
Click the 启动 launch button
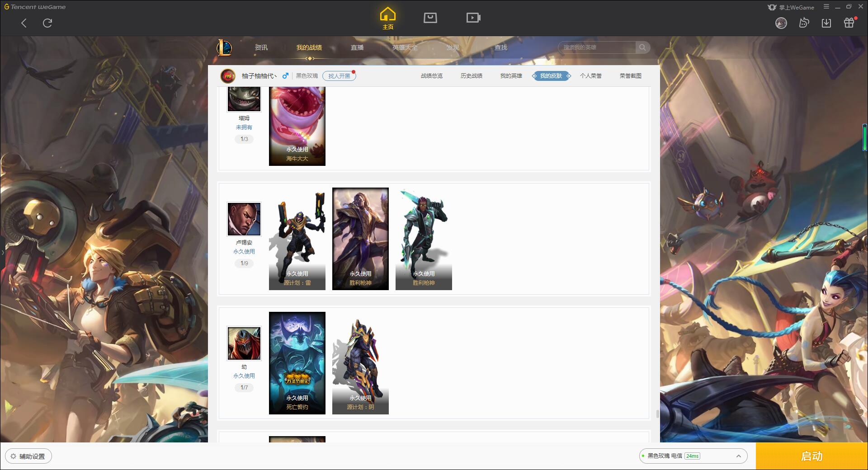[x=812, y=456]
